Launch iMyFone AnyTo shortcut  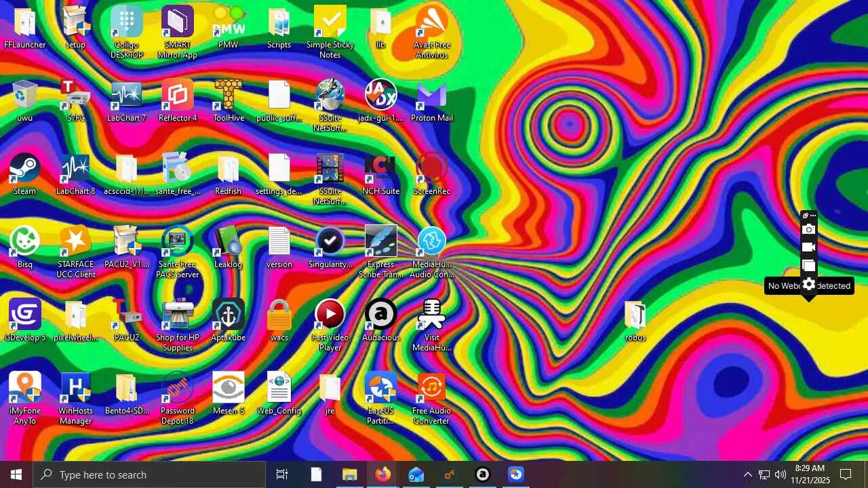pos(25,399)
